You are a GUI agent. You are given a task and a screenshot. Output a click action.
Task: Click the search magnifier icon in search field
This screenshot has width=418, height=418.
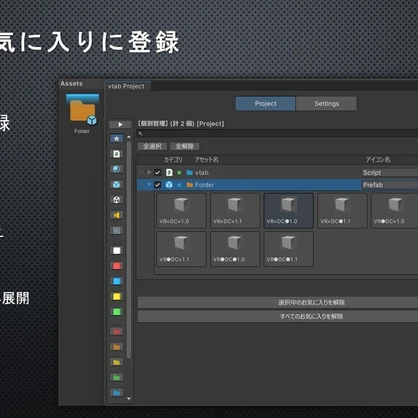(140, 133)
